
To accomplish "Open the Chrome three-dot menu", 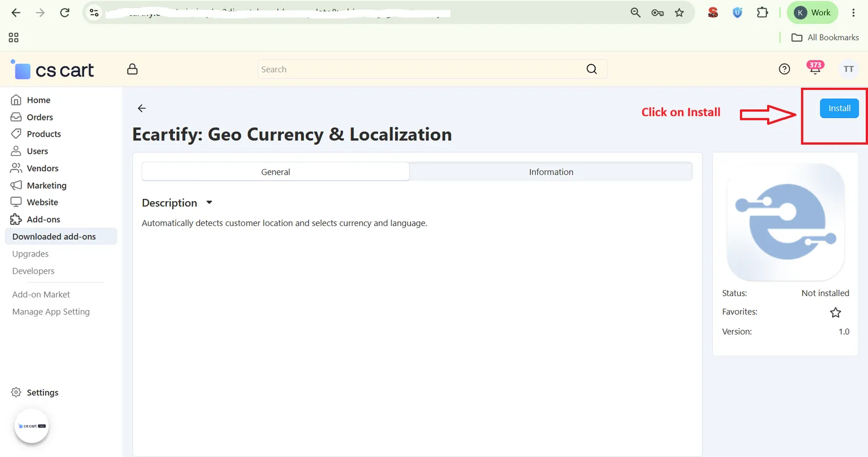I will [853, 12].
